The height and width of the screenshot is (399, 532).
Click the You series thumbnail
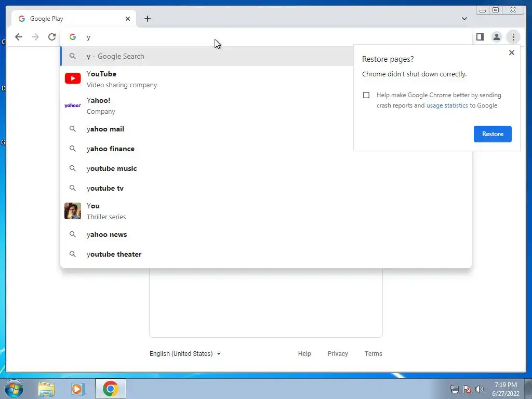pos(73,211)
